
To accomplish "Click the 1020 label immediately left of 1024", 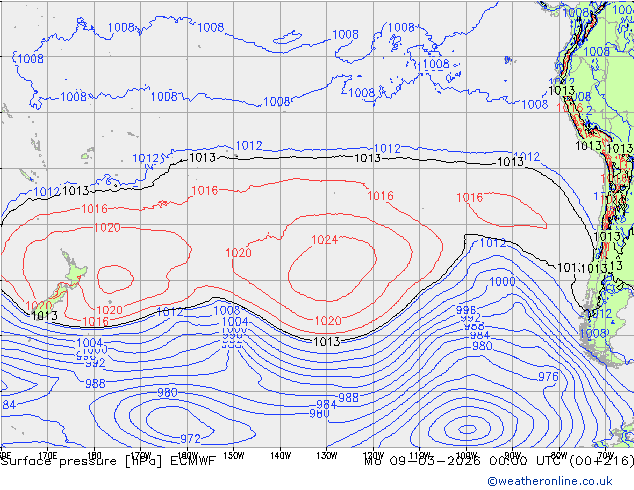I will tap(238, 253).
